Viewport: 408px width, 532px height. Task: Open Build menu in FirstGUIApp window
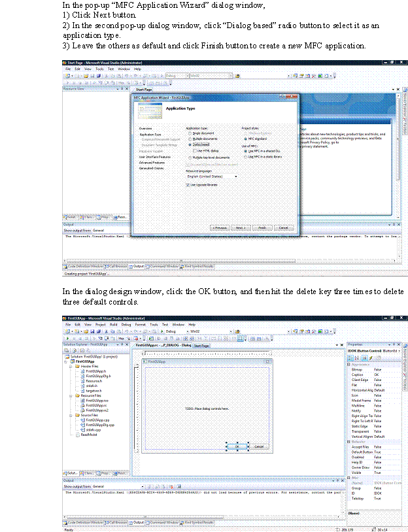click(x=113, y=324)
